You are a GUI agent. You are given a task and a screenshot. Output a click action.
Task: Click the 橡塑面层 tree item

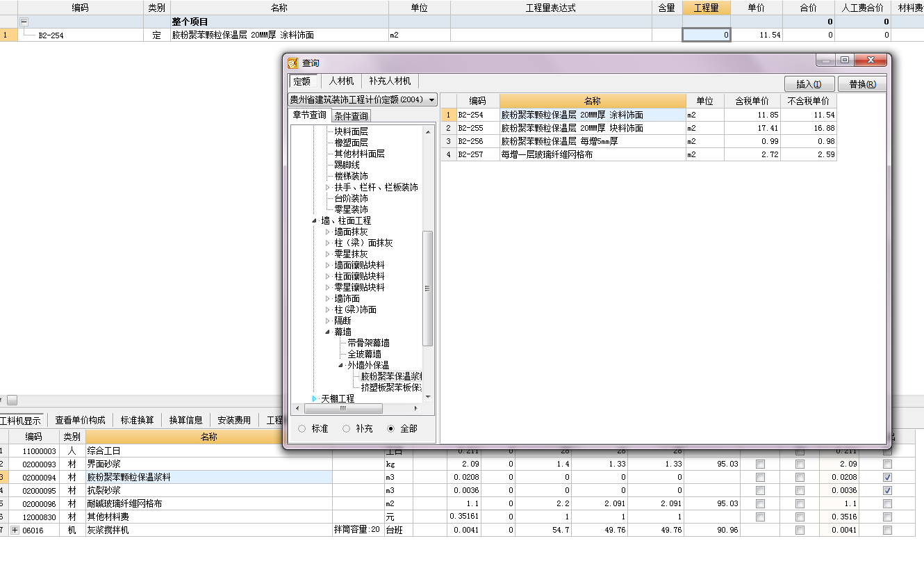(x=351, y=143)
